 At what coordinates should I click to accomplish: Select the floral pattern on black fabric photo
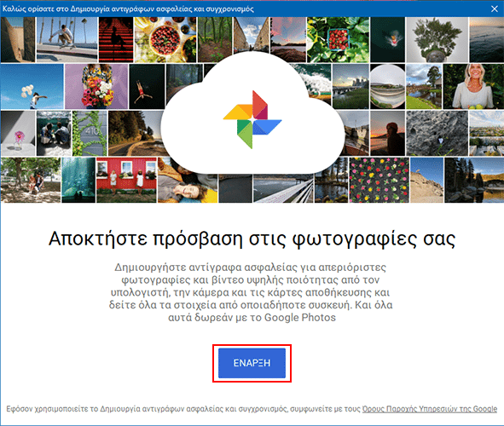(x=379, y=180)
